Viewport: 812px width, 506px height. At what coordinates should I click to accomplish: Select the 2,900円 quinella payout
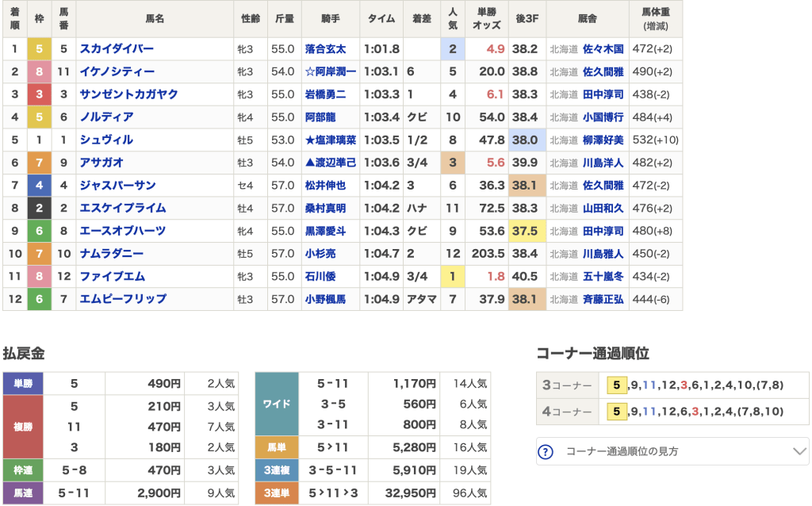[159, 493]
